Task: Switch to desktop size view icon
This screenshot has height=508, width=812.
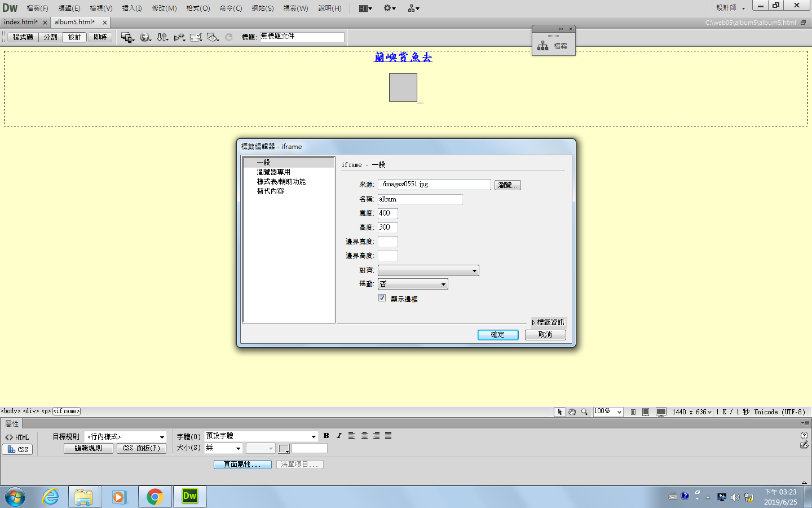Action: pos(661,412)
